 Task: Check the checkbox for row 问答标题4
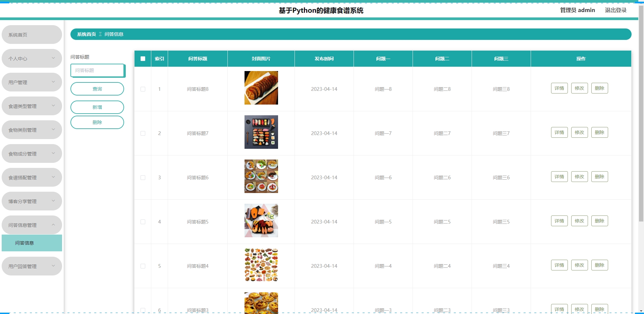pyautogui.click(x=143, y=266)
